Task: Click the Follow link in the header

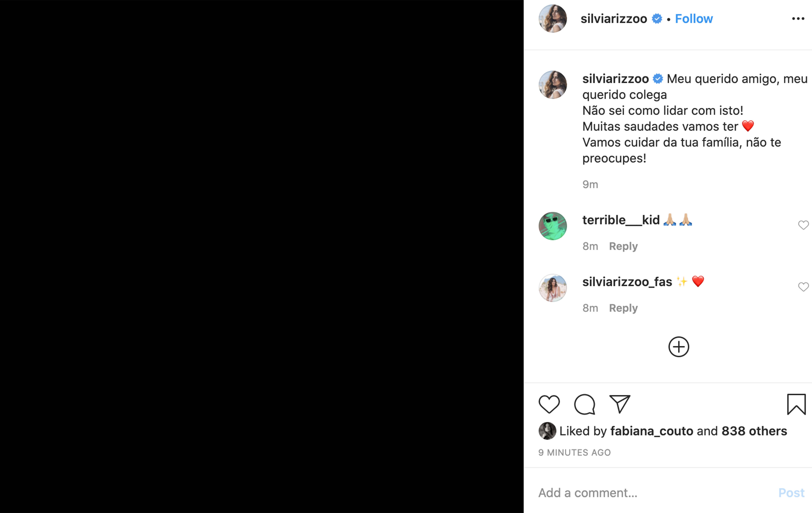Action: click(x=694, y=19)
